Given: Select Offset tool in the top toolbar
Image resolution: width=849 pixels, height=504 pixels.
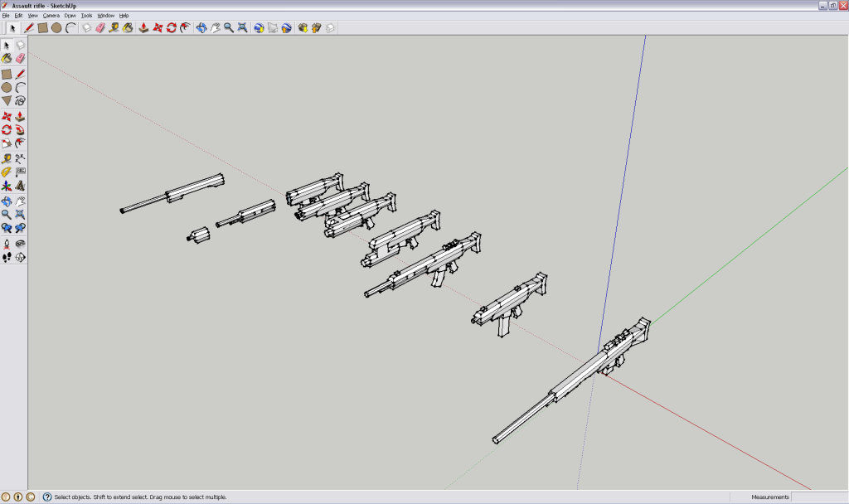Looking at the screenshot, I should coord(185,27).
